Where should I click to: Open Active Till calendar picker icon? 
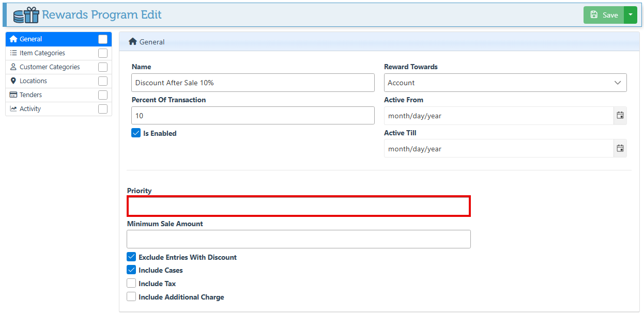[x=620, y=149]
